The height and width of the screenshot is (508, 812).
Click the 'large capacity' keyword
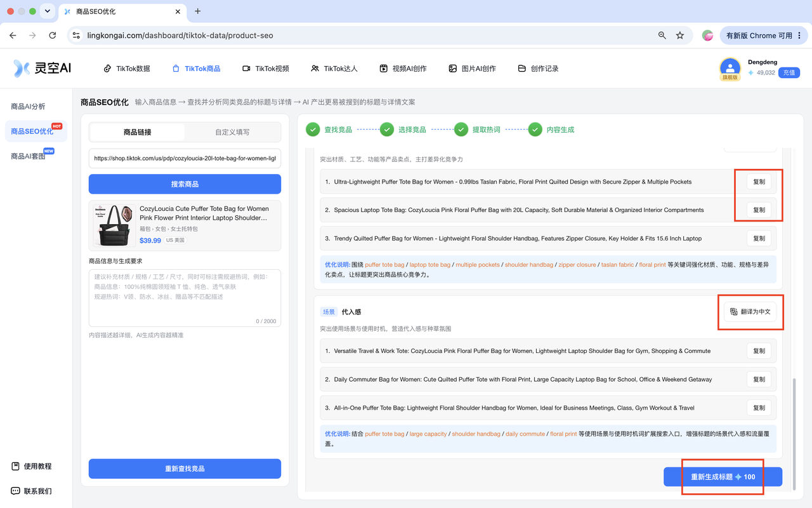(x=428, y=434)
